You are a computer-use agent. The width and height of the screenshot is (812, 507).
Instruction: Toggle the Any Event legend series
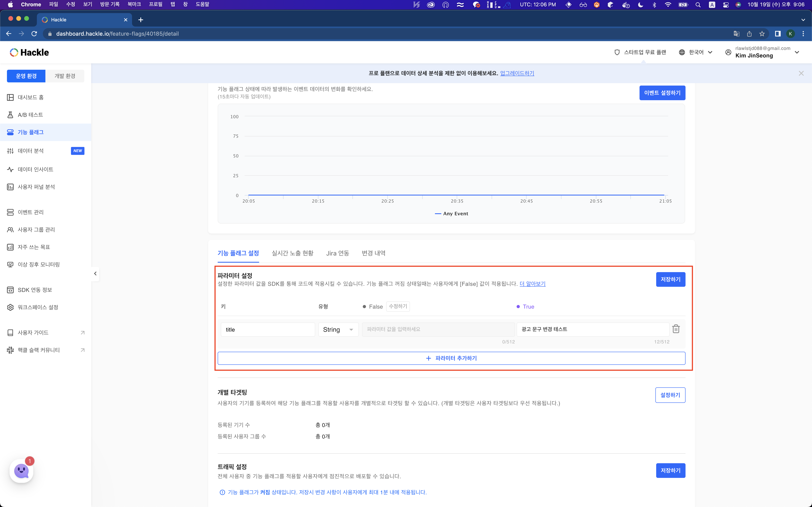[452, 214]
